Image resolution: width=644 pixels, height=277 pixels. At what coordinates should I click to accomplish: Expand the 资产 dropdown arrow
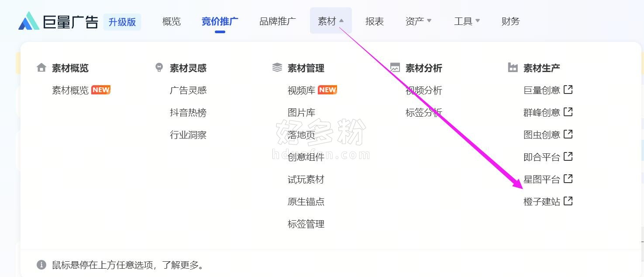[429, 21]
